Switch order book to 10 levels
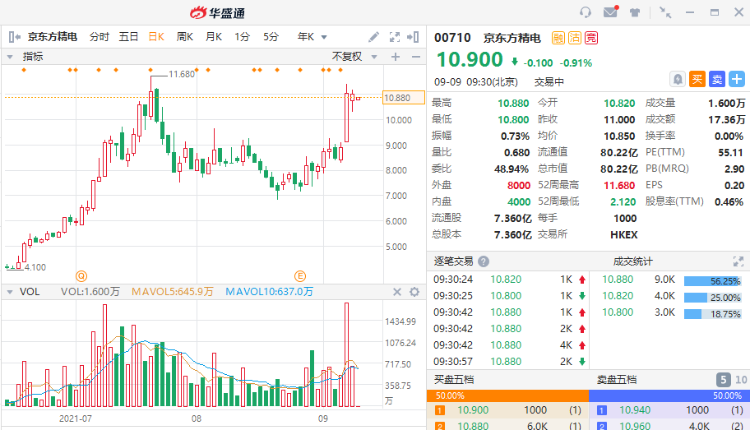 (x=741, y=380)
